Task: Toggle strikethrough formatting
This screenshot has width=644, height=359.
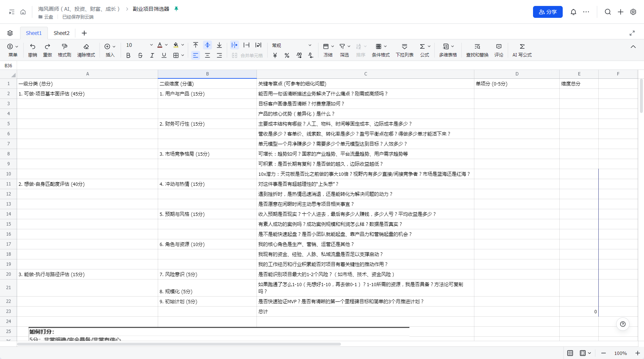Action: 140,55
